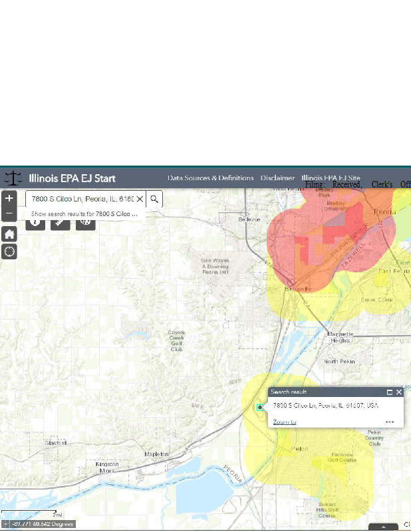Image resolution: width=411 pixels, height=532 pixels.
Task: Clear the address search with X
Action: [x=140, y=199]
